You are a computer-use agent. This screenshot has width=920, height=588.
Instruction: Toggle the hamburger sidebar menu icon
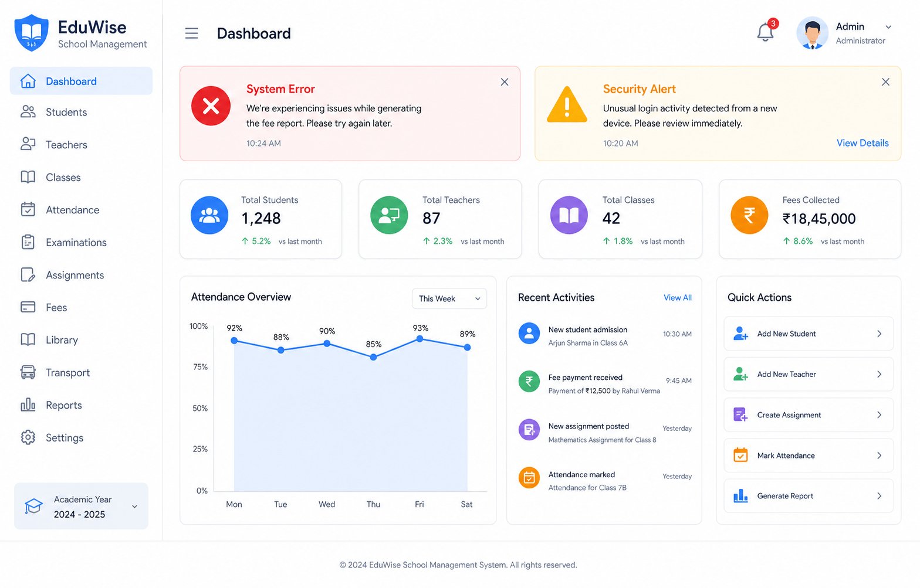click(x=191, y=33)
